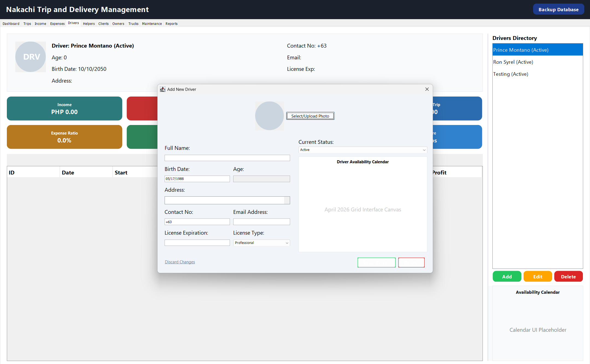Click into the Full Name field
The width and height of the screenshot is (590, 364).
click(227, 158)
